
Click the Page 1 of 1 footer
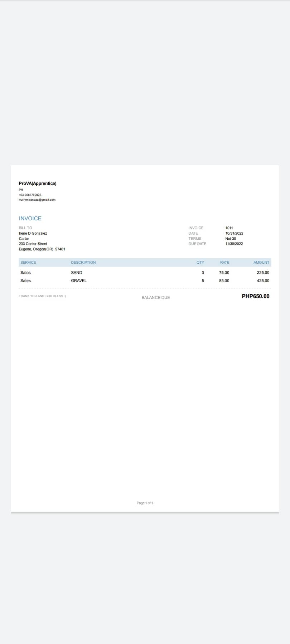coord(145,503)
